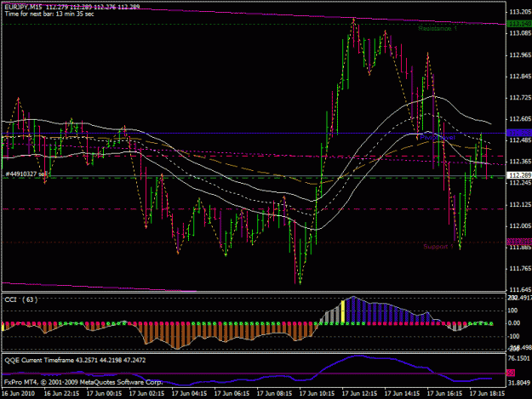Select the #44910327 sell order label

pyautogui.click(x=26, y=174)
